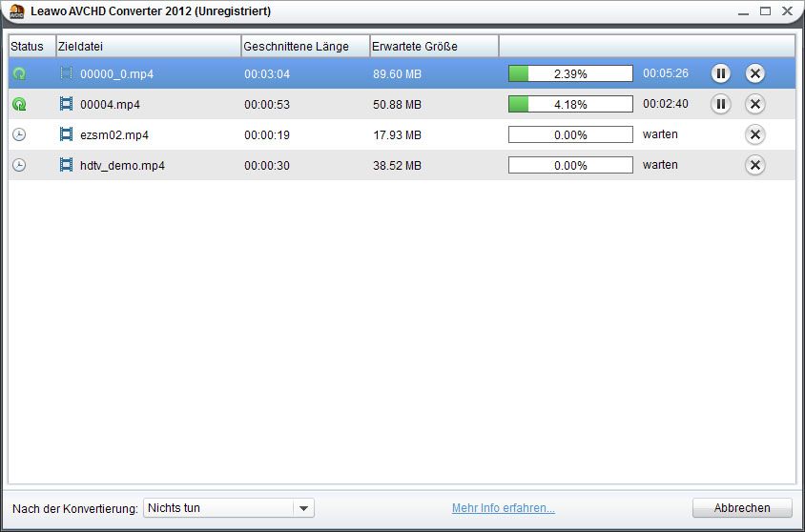
Task: Click the 00:00:30 length value
Action: tap(267, 166)
